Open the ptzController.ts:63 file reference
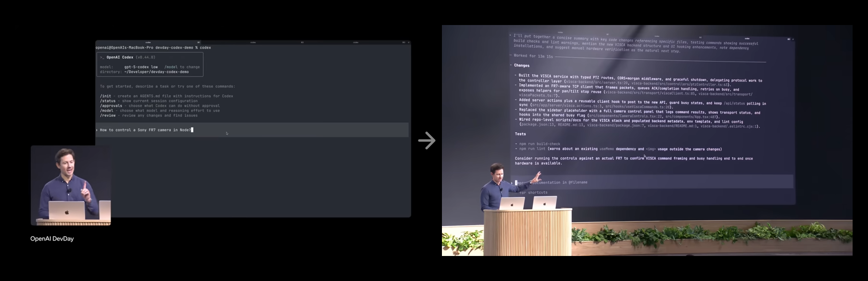Screen dimensions: 868x281 (x=679, y=84)
